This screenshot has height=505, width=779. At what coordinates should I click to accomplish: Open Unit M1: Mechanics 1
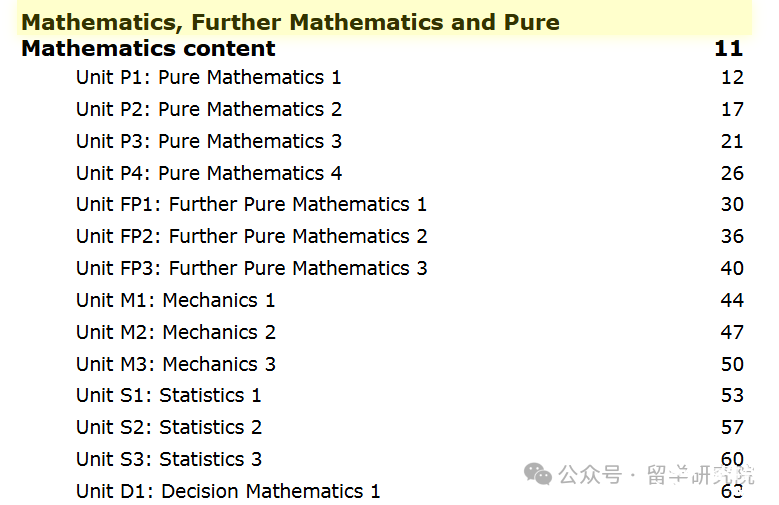(x=175, y=300)
